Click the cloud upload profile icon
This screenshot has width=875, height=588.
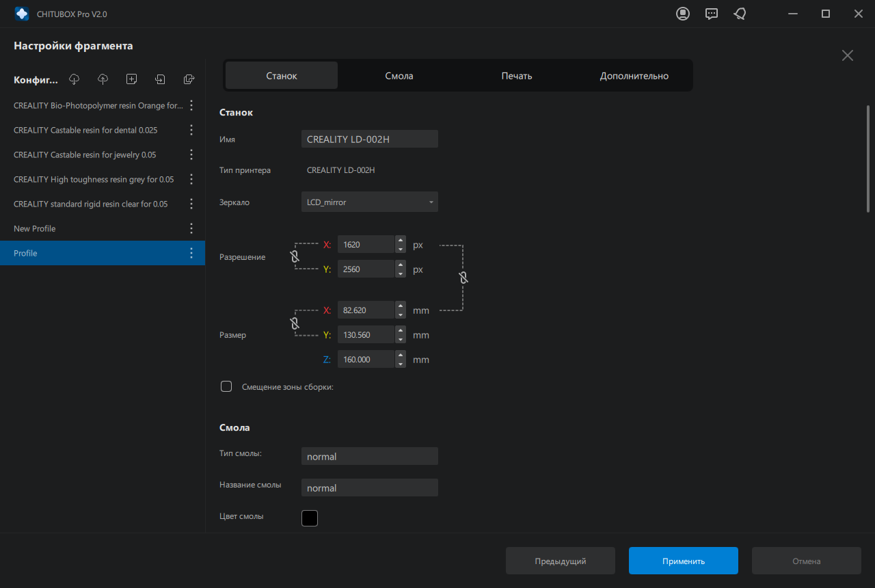(103, 79)
